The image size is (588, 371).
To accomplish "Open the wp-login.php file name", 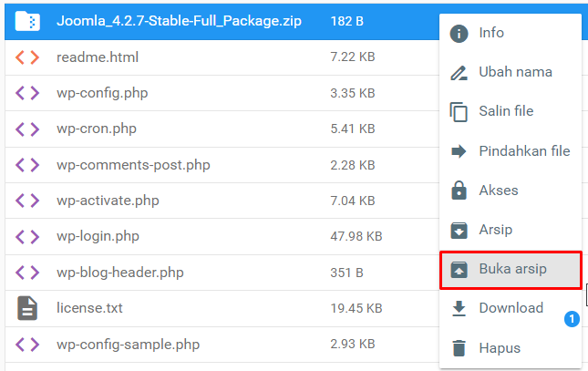I will coord(98,236).
